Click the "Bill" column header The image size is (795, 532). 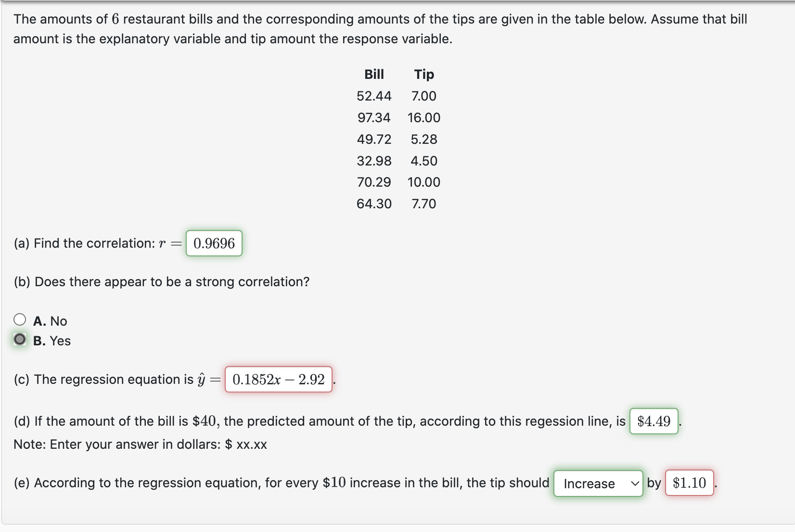[x=374, y=74]
